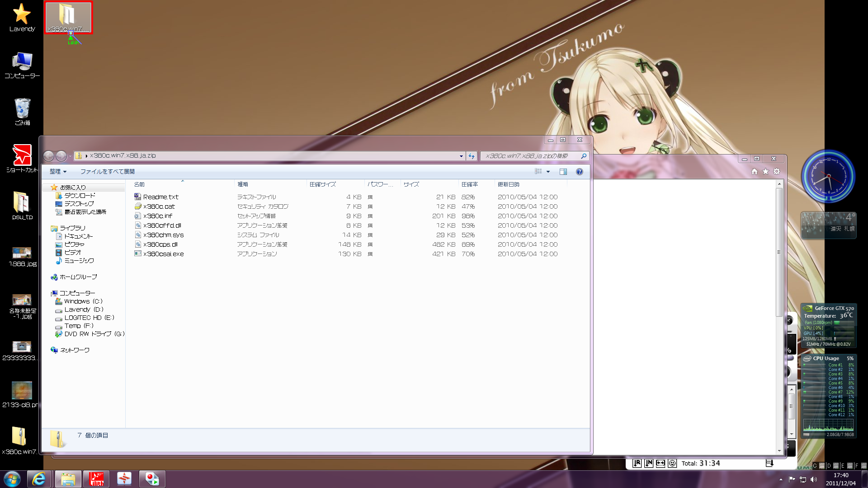
Task: Launch Internet Explorer from the taskbar
Action: point(39,479)
